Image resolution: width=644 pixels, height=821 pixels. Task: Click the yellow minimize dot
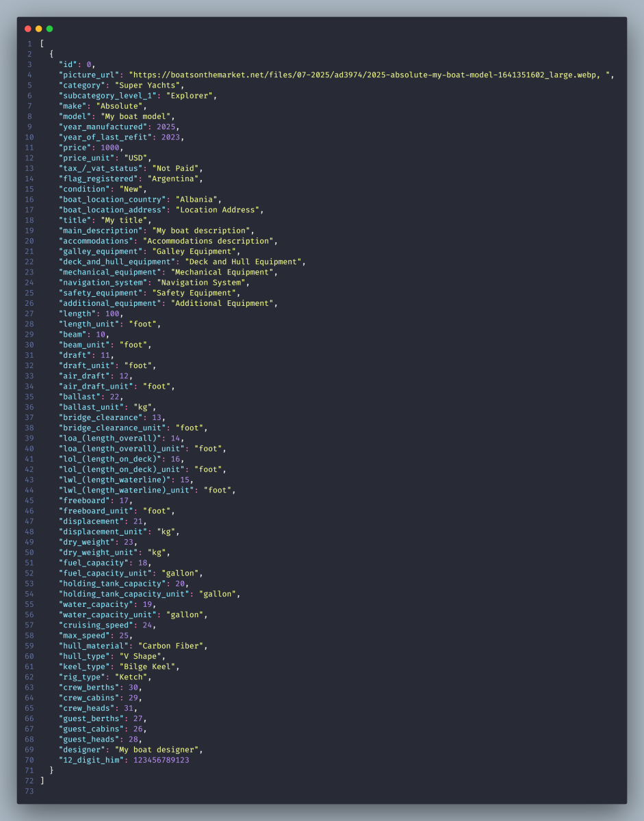(x=38, y=29)
